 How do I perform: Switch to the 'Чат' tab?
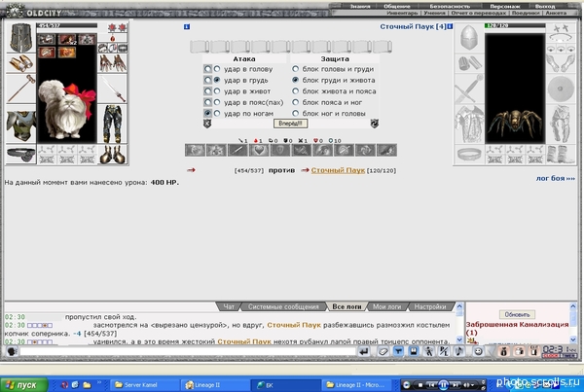(229, 306)
